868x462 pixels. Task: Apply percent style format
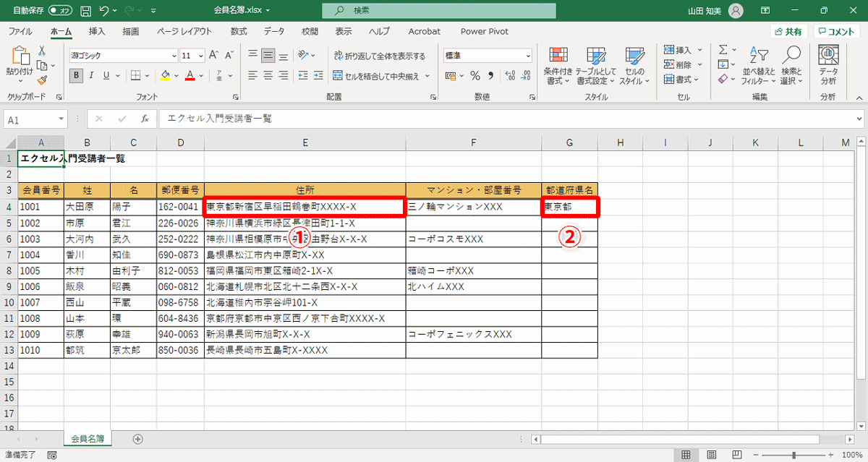(x=475, y=75)
